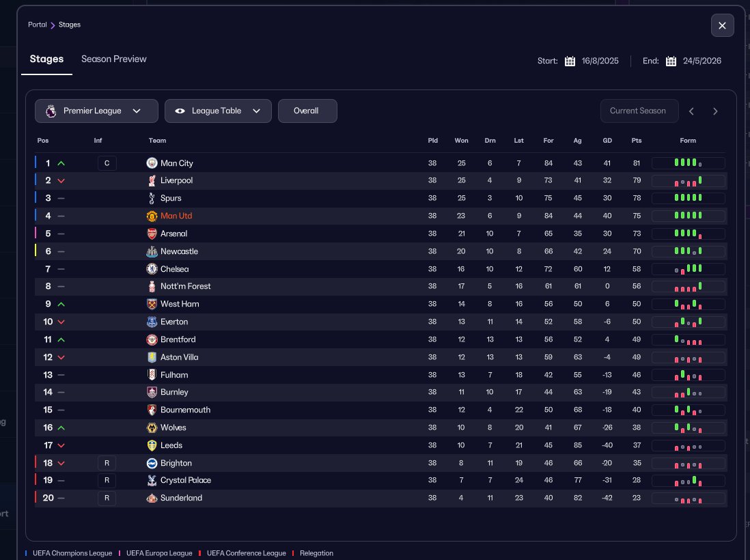Viewport: 750px width, 560px height.
Task: Click the Bournemouth club badge
Action: coord(152,409)
